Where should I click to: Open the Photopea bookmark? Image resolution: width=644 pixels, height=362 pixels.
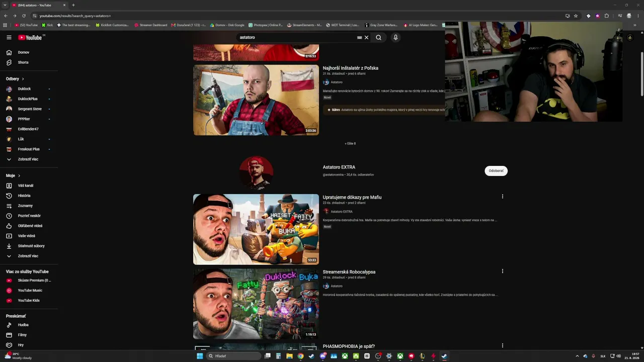coord(266,25)
